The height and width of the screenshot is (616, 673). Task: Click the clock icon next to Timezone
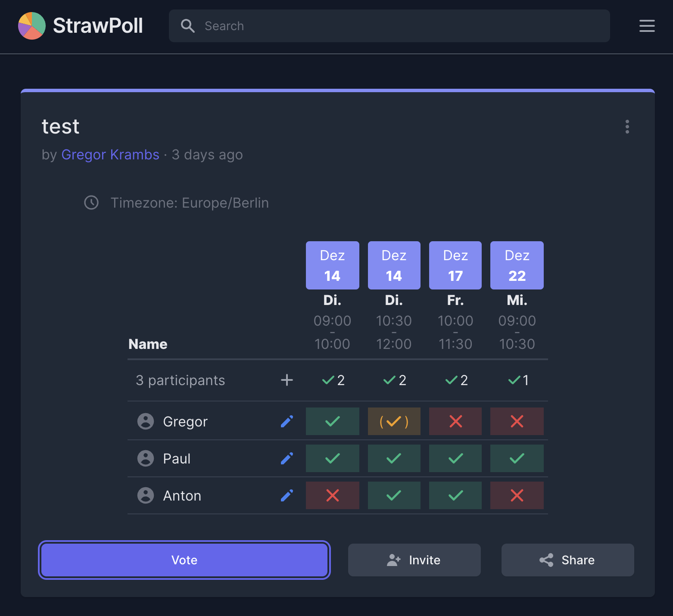(x=91, y=202)
